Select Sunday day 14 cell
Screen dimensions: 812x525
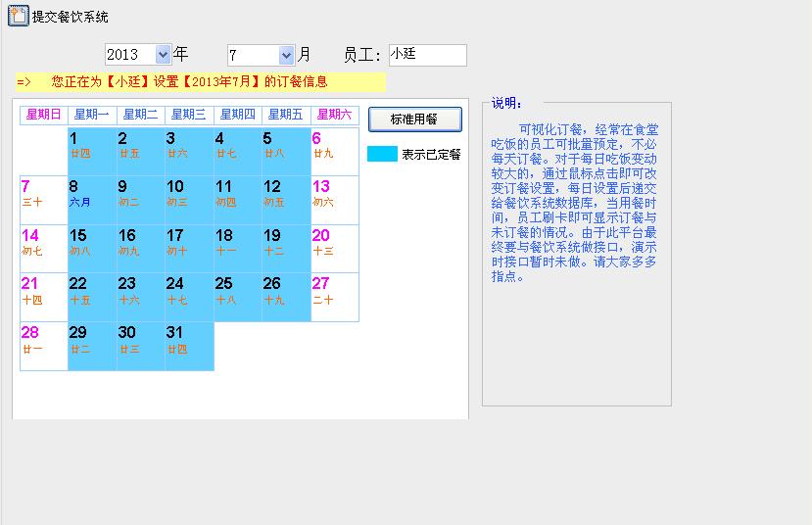coord(44,249)
